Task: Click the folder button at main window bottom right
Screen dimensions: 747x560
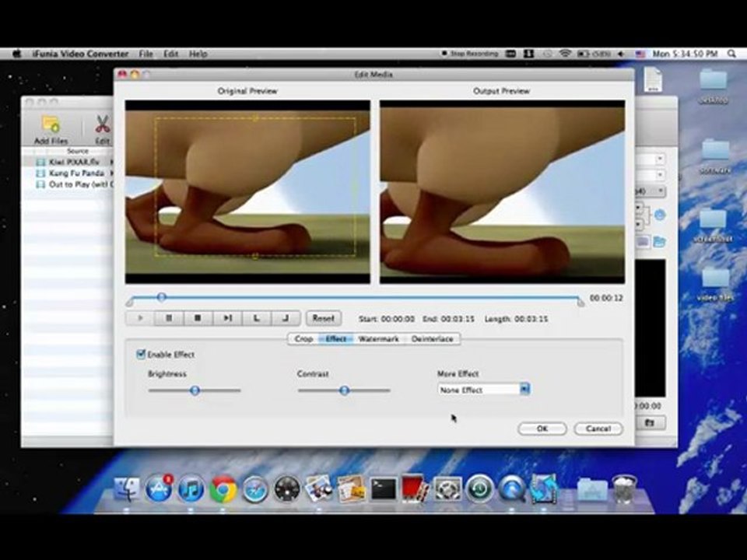Action: [650, 422]
